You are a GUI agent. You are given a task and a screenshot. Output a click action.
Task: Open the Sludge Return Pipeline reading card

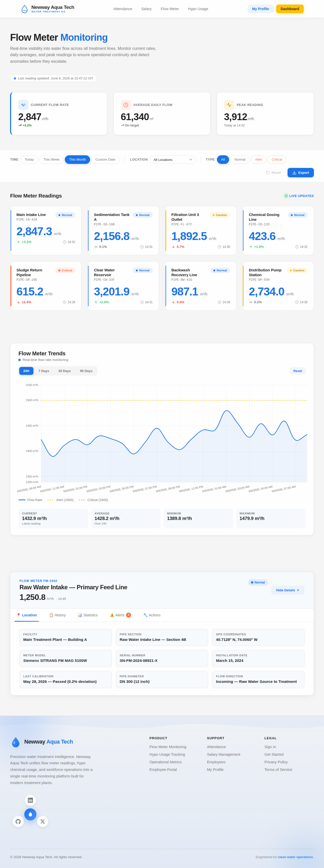tap(46, 286)
